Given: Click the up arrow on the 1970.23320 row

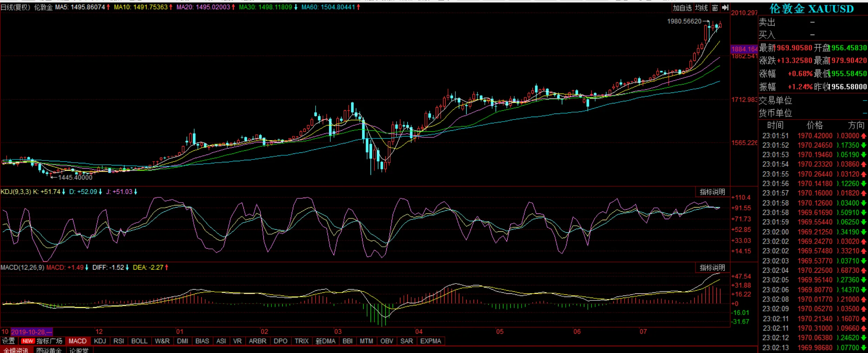Looking at the screenshot, I should [x=863, y=164].
